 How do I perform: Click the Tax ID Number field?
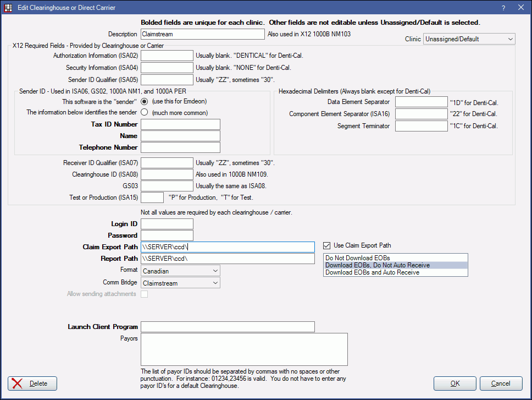coord(180,124)
